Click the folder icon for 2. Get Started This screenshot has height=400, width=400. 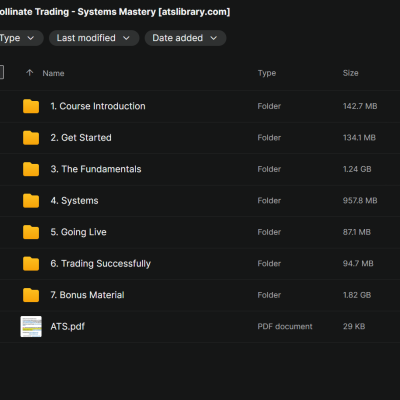[x=31, y=138]
